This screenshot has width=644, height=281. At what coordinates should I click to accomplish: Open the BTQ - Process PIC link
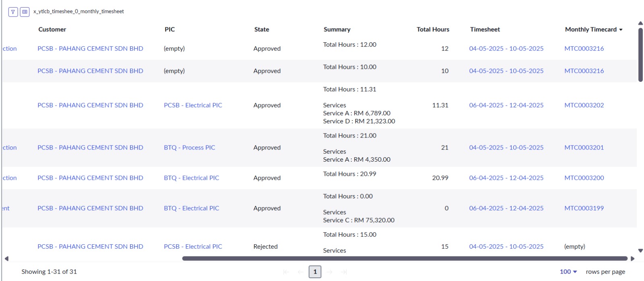[189, 148]
